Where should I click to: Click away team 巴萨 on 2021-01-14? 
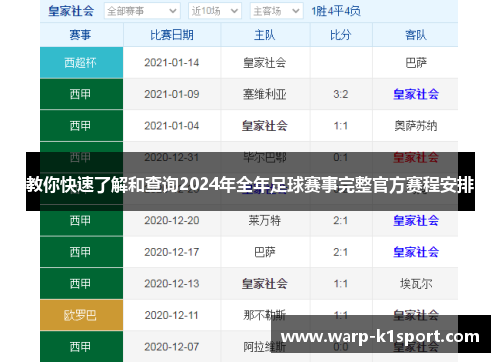tap(416, 63)
